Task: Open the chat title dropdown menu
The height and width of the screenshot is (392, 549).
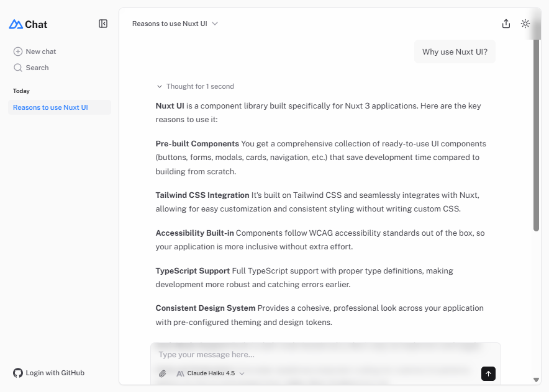Action: click(x=175, y=24)
